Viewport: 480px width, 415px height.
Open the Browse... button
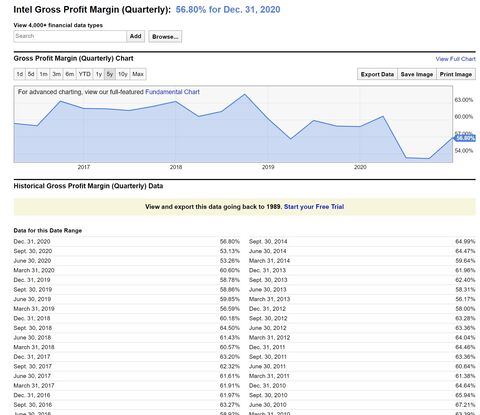click(165, 37)
